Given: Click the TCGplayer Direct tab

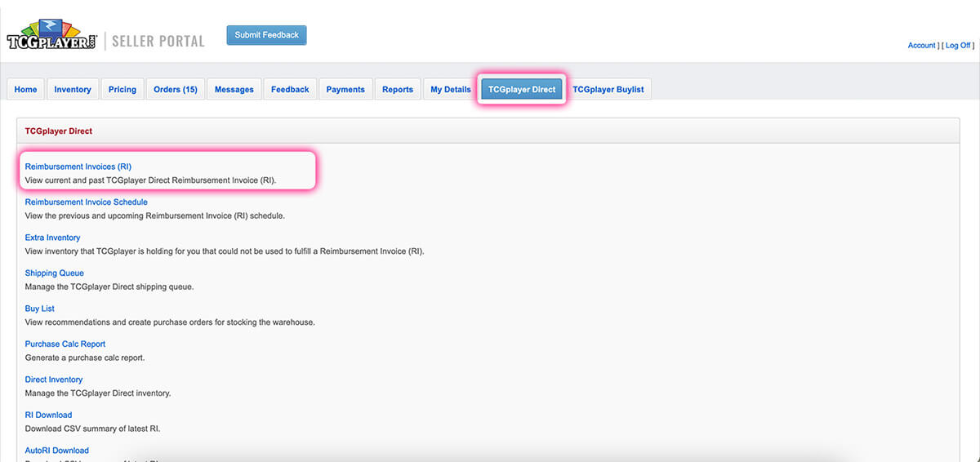Looking at the screenshot, I should [522, 90].
